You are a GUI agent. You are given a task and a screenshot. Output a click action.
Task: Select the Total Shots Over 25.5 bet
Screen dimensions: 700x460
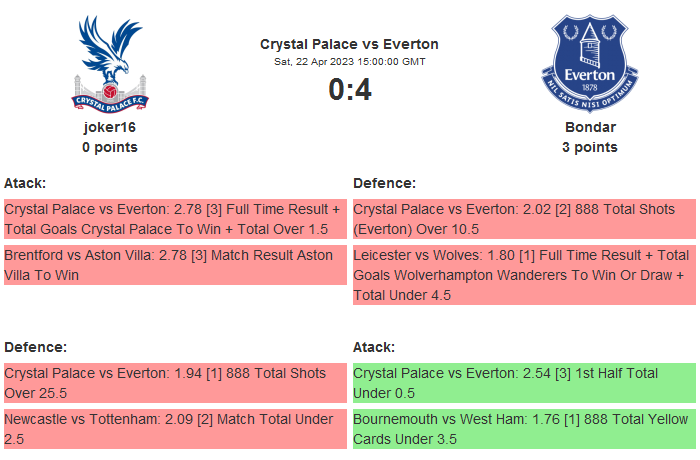click(x=175, y=383)
